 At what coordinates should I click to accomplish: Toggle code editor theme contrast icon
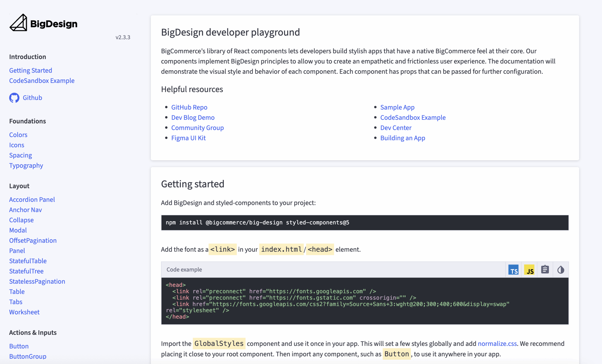click(560, 270)
